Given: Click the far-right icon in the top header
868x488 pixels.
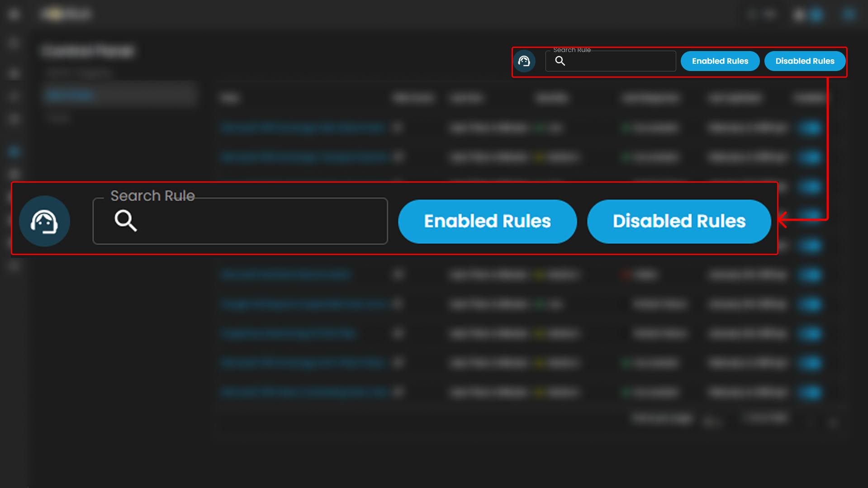Looking at the screenshot, I should [849, 14].
